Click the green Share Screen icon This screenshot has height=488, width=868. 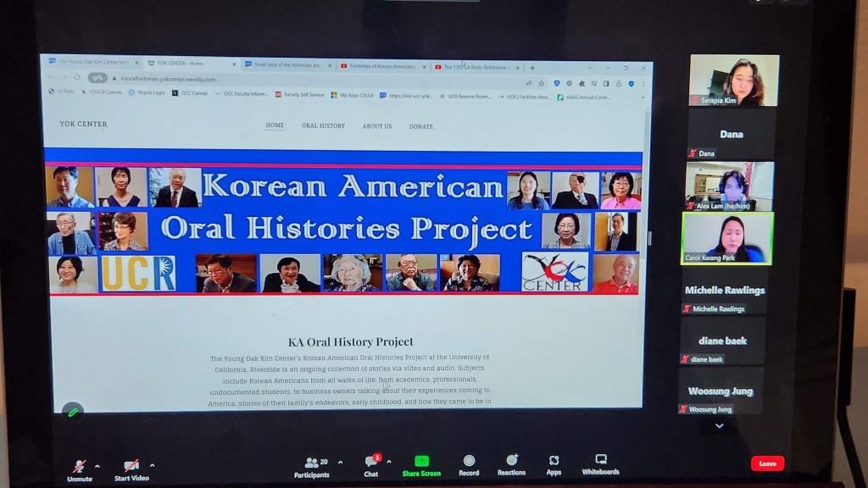pyautogui.click(x=421, y=462)
